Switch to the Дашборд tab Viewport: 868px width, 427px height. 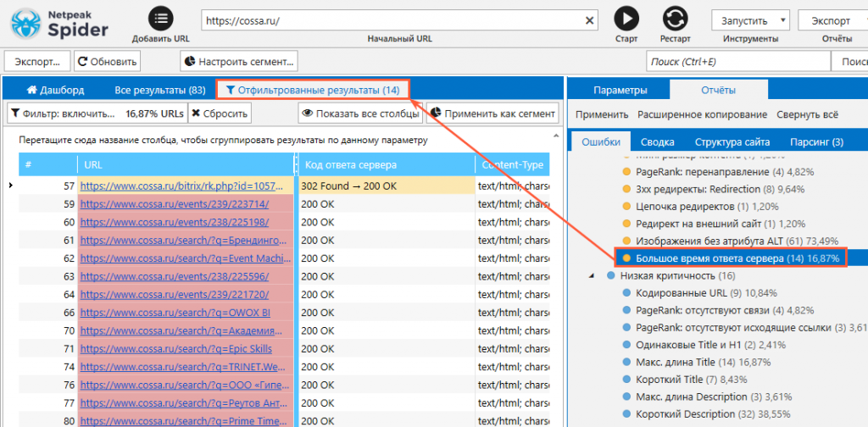click(55, 90)
